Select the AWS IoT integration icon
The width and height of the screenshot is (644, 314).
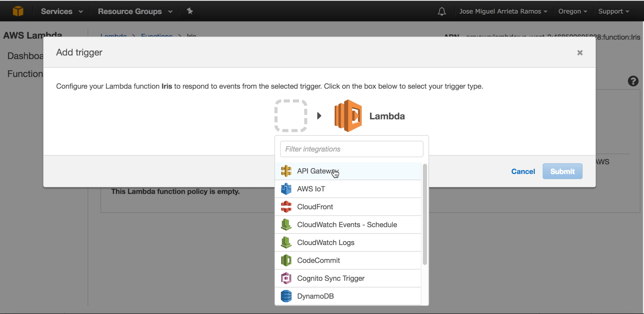[286, 189]
